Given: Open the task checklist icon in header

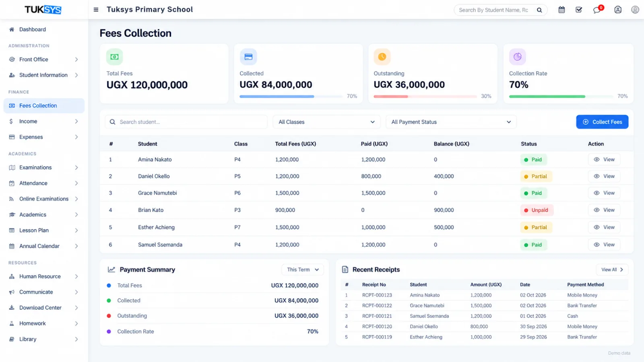Looking at the screenshot, I should [579, 10].
